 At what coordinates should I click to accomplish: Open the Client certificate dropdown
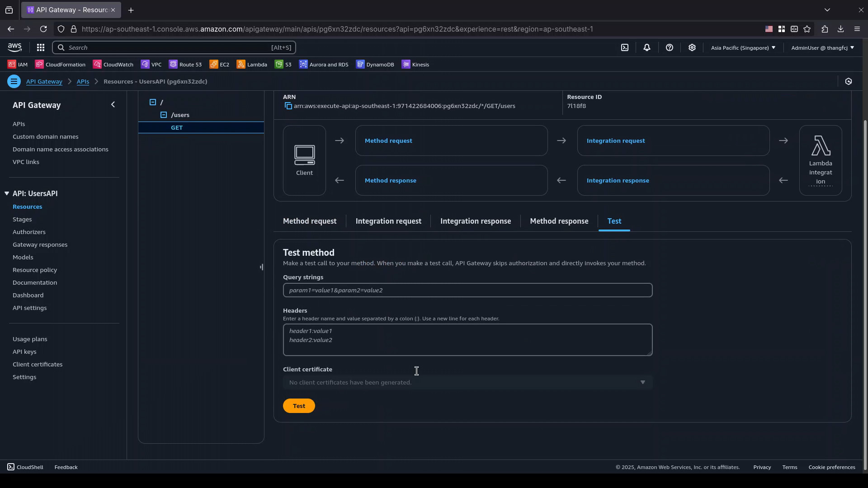click(x=467, y=382)
